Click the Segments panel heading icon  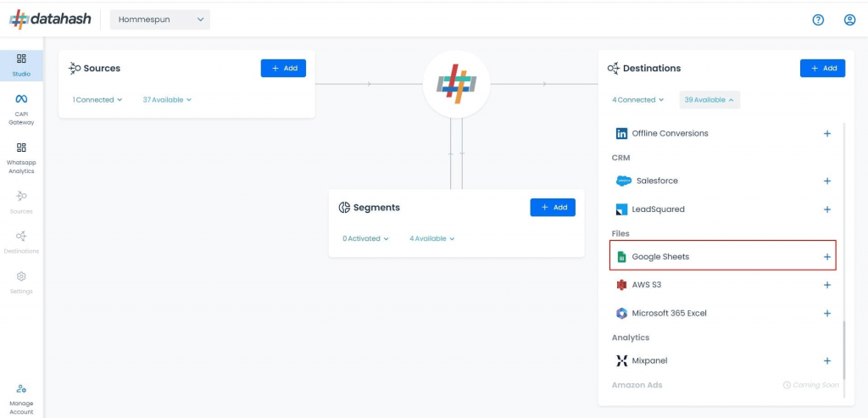click(344, 207)
